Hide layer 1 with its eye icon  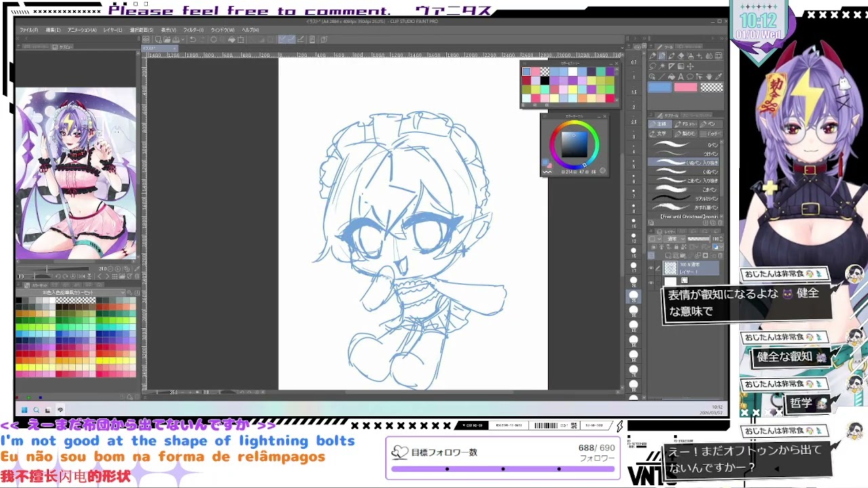click(651, 268)
